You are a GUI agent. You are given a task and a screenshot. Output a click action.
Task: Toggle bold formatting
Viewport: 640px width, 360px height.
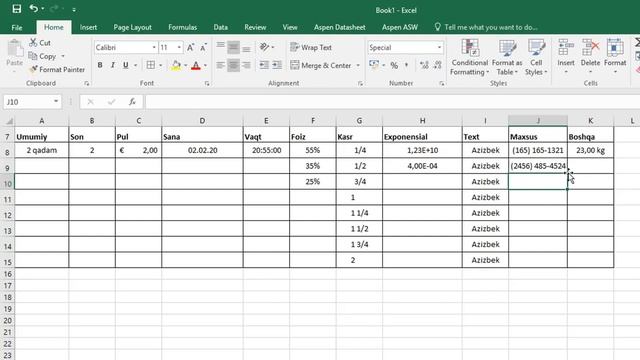pos(100,65)
